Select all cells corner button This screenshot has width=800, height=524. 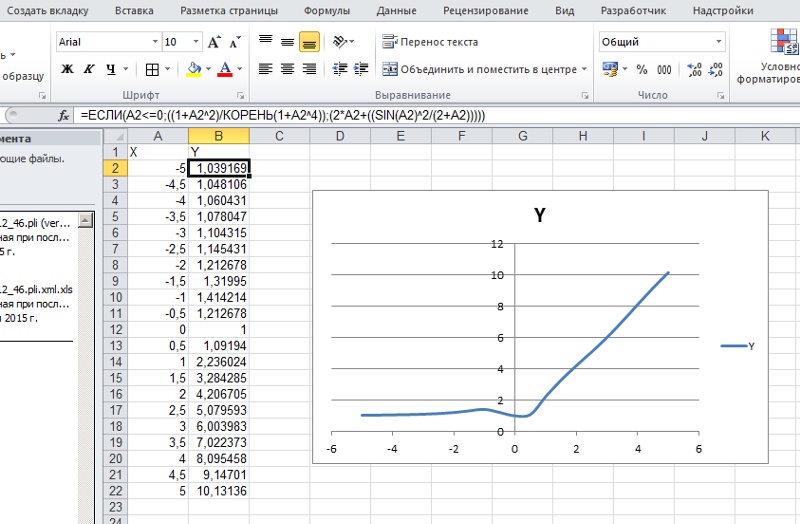116,136
